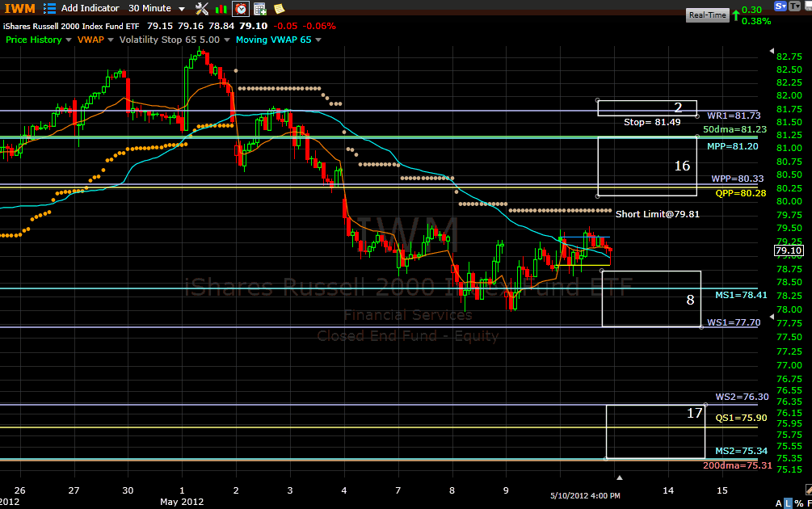Viewport: 812px width, 509px height.
Task: Select the A scale option
Action: pyautogui.click(x=778, y=503)
